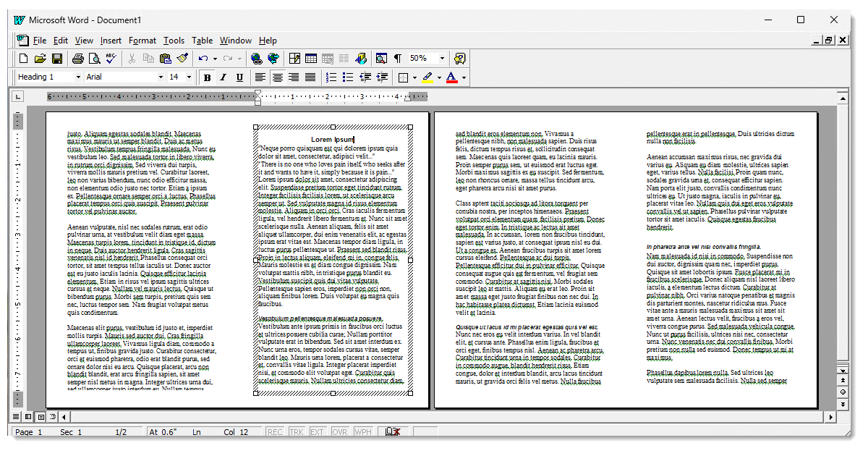Toggle Italic formatting
Image resolution: width=868 pixels, height=456 pixels.
(224, 77)
